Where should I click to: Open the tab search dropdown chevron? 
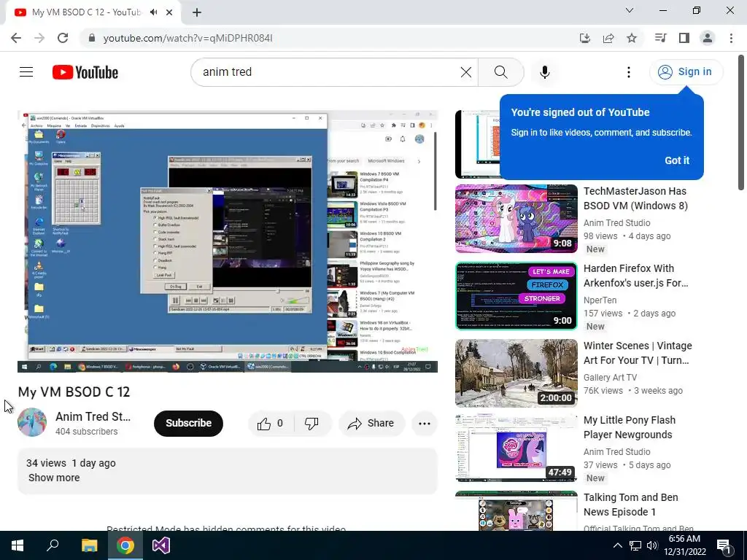(630, 10)
